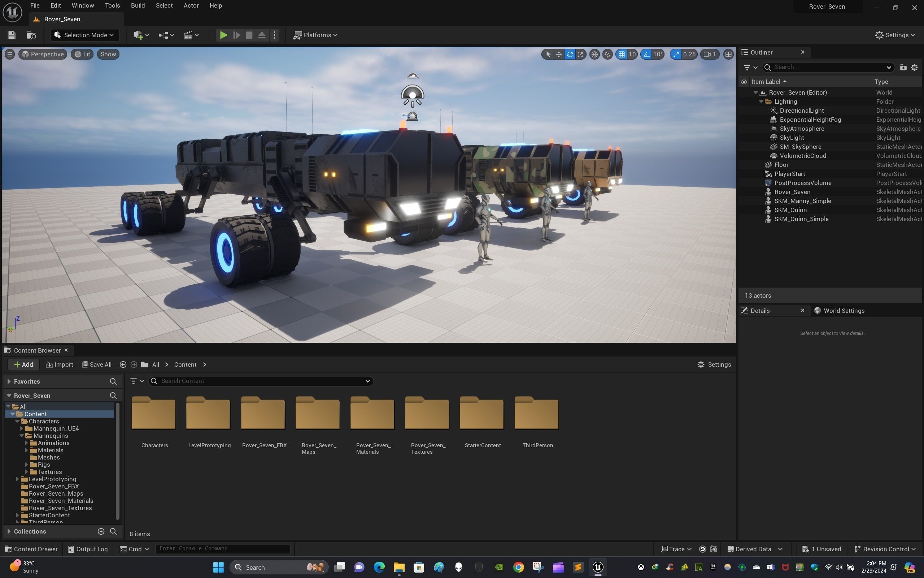Viewport: 924px width, 578px height.
Task: Open Lit view mode dropdown
Action: pos(82,54)
